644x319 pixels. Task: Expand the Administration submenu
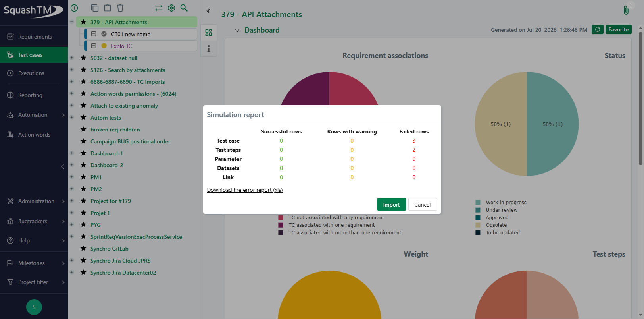pyautogui.click(x=63, y=201)
